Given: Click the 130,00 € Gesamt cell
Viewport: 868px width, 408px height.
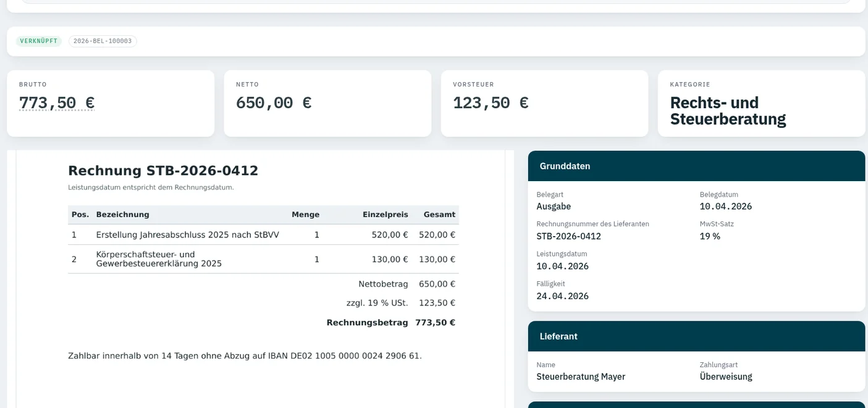Looking at the screenshot, I should [x=437, y=260].
